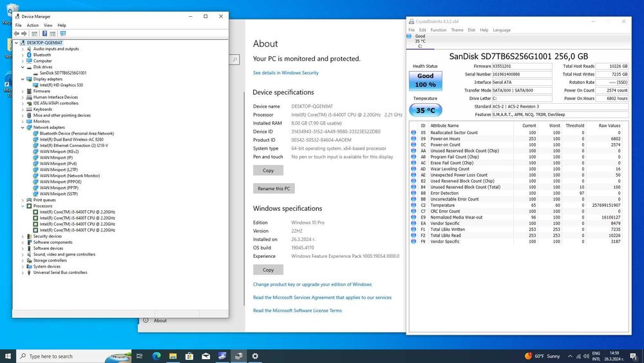Collapse the Processors category
Viewport: 644px width, 363px height.
(23, 206)
